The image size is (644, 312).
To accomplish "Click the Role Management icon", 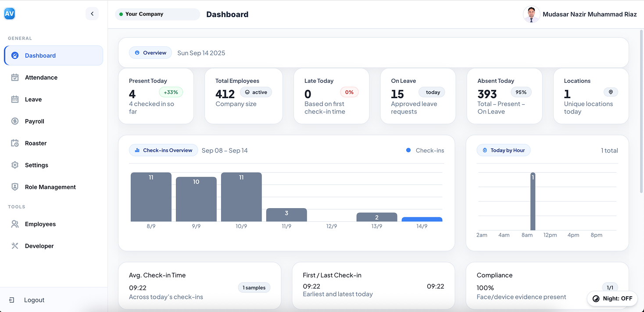I will [x=15, y=187].
